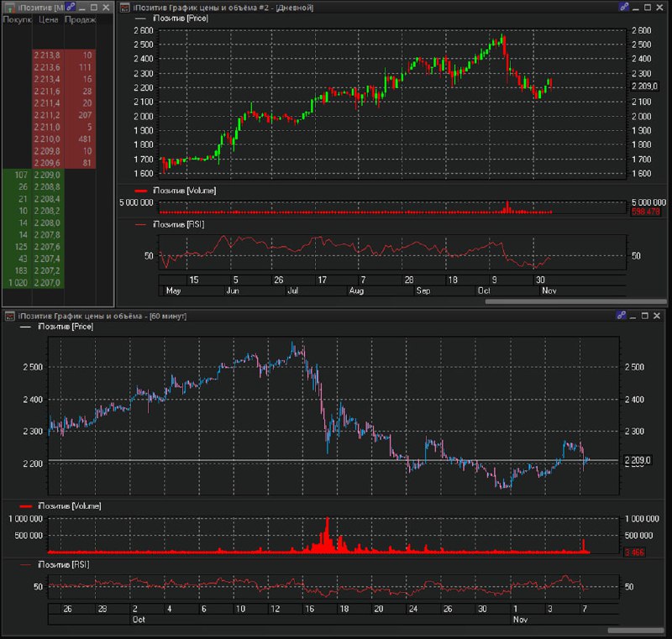The height and width of the screenshot is (639, 672).
Task: Click the iПозитив [Volume] legend in the 60-minute chart
Action: [x=70, y=506]
